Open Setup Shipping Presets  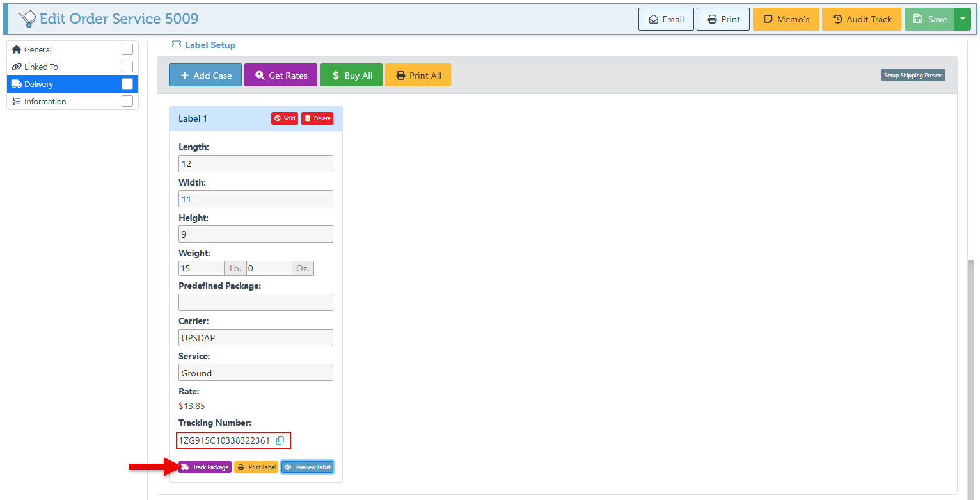tap(913, 76)
